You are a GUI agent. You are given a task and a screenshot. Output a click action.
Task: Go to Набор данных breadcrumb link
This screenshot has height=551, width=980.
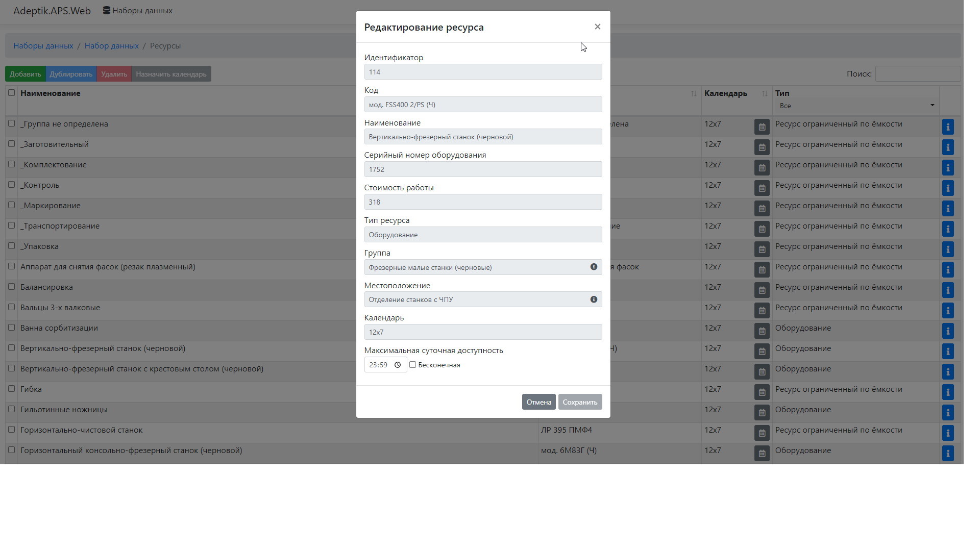[x=111, y=46]
